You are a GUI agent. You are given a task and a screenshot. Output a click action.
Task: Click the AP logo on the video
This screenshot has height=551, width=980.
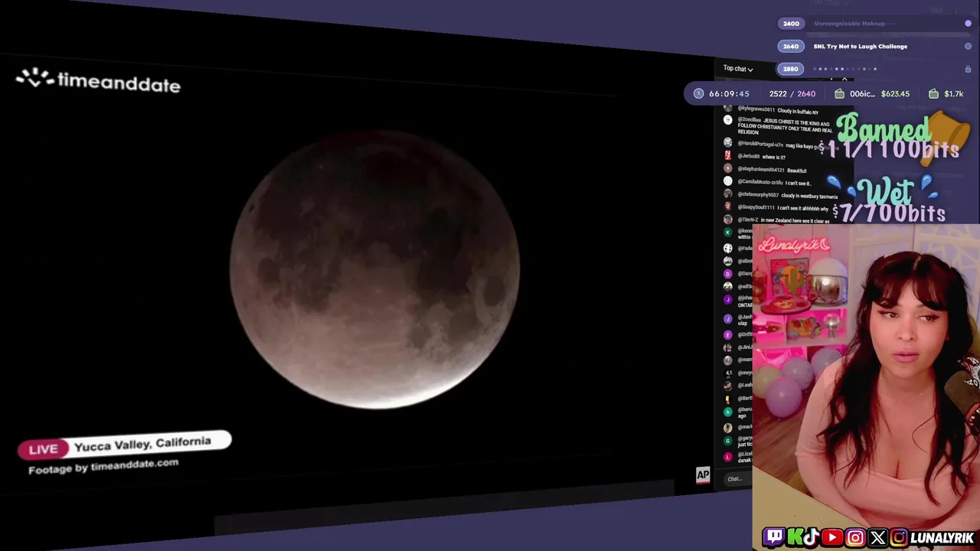[x=702, y=475]
